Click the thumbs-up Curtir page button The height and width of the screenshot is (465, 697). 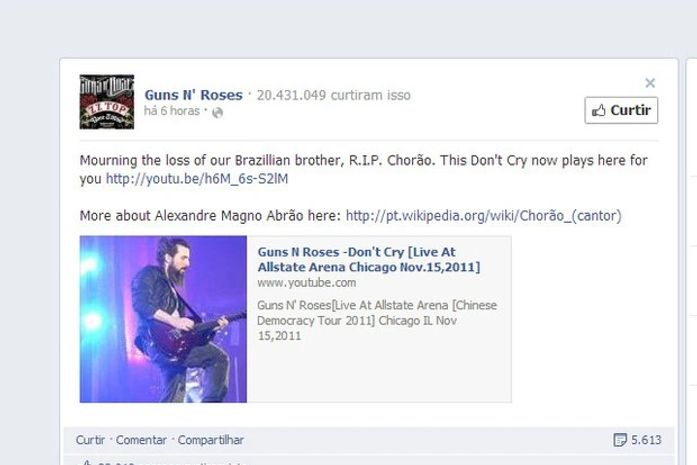[x=621, y=110]
